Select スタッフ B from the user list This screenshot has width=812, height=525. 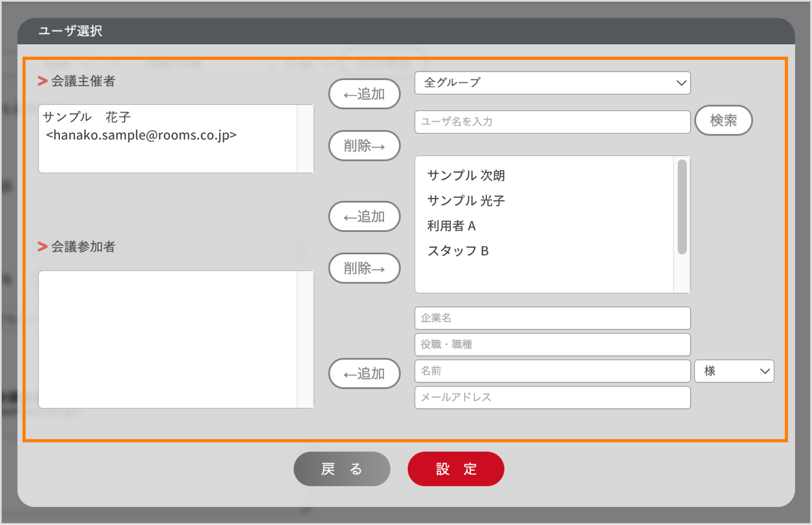(x=458, y=251)
